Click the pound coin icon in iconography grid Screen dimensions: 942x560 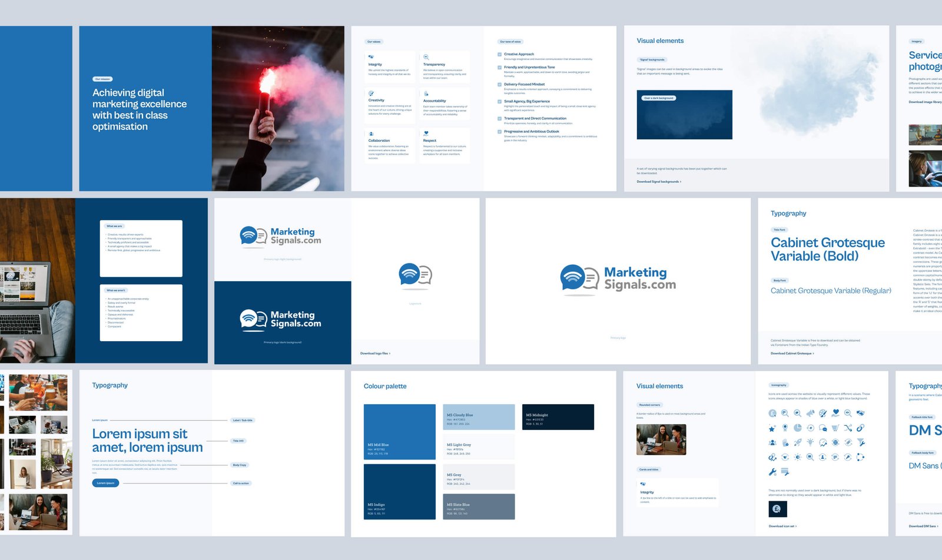coord(772,413)
